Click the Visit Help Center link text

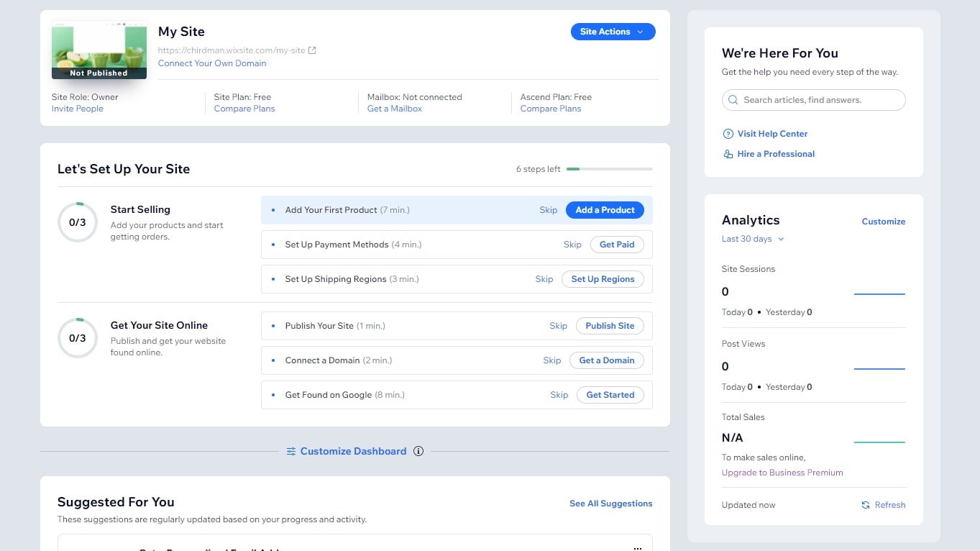tap(772, 134)
